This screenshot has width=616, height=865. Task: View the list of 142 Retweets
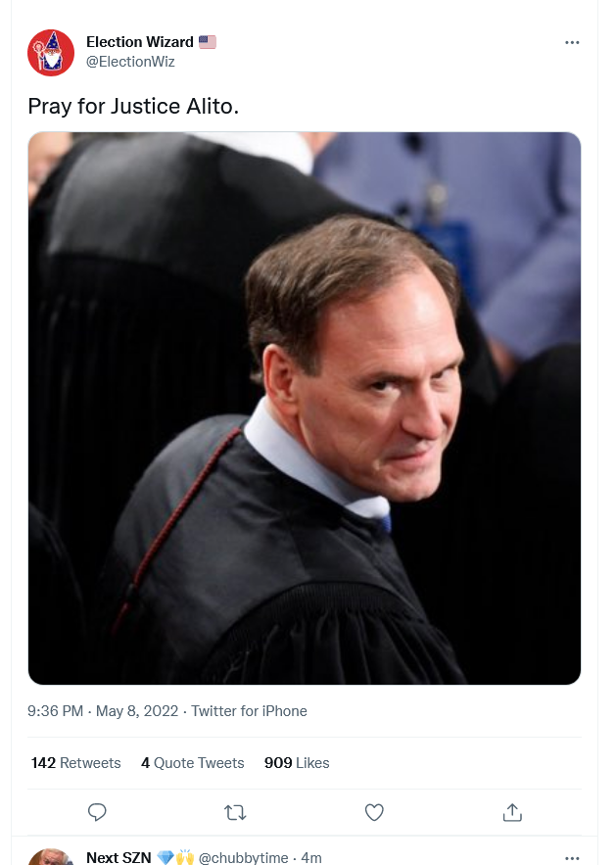click(x=76, y=763)
